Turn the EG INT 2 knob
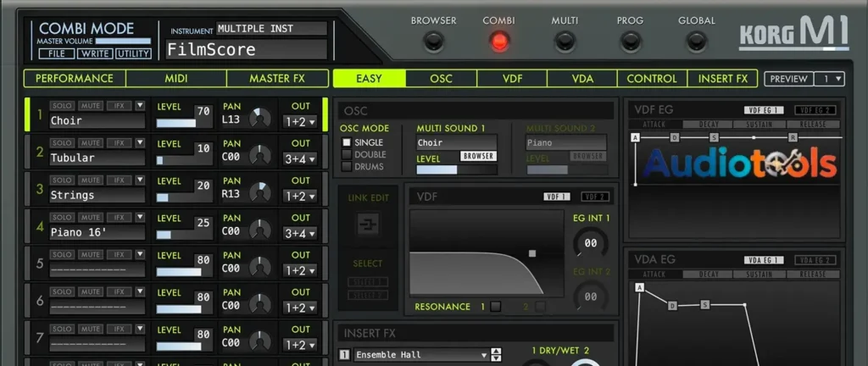 591,297
